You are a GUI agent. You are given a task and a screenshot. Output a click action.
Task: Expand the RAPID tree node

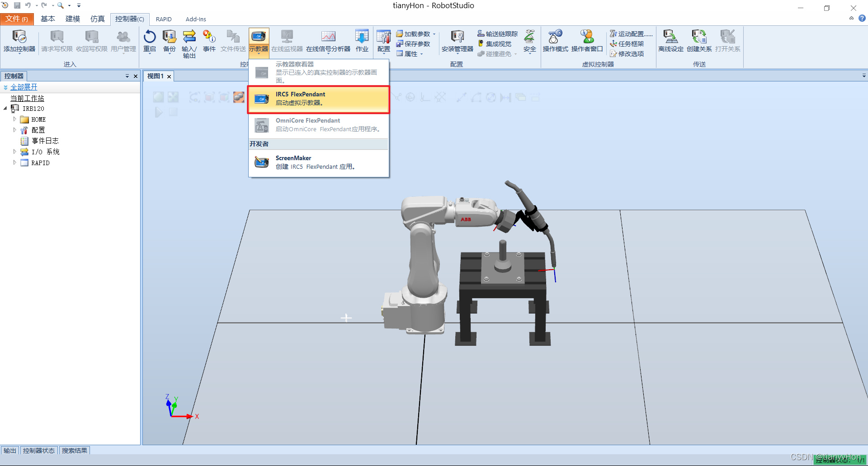[x=14, y=162]
